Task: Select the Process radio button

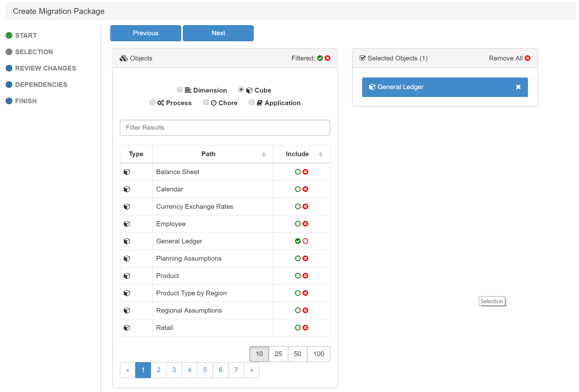Action: pyautogui.click(x=152, y=102)
